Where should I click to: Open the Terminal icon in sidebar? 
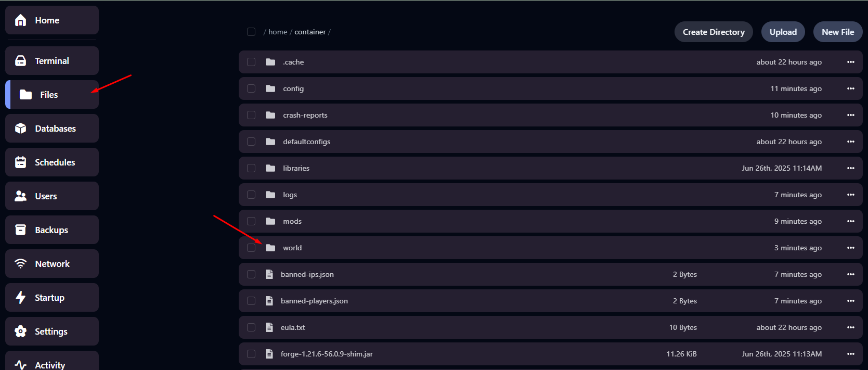pyautogui.click(x=21, y=61)
